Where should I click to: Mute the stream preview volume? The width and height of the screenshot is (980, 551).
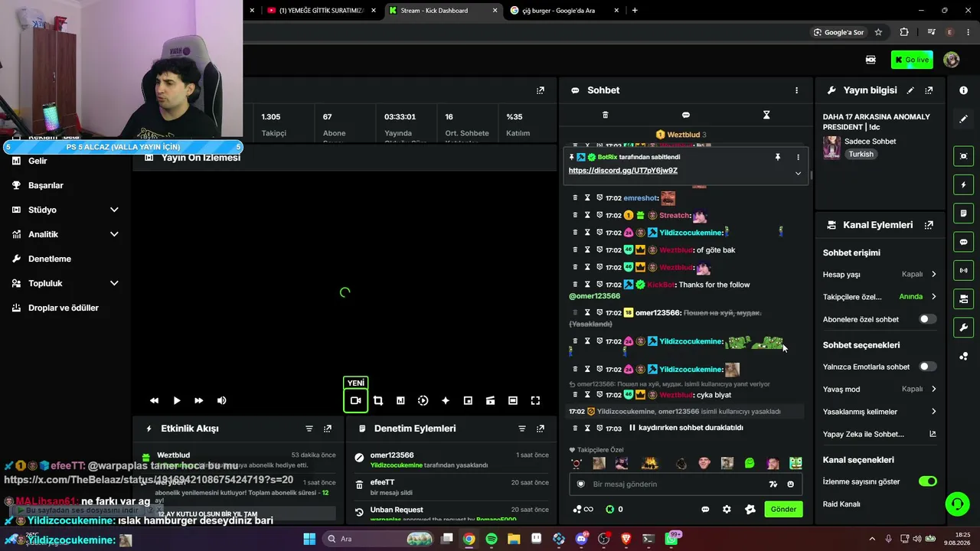click(222, 400)
